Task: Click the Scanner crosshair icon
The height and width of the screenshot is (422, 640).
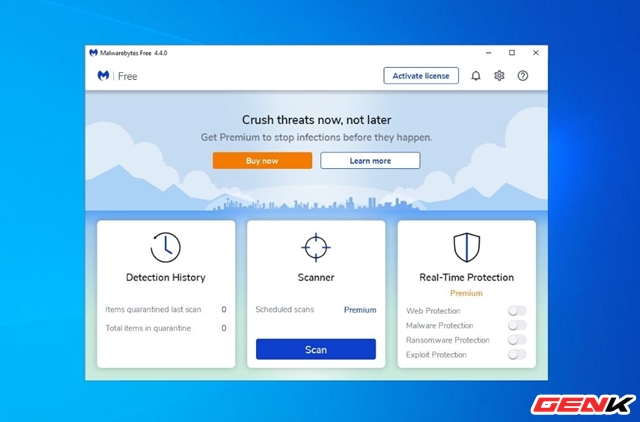Action: (x=316, y=247)
